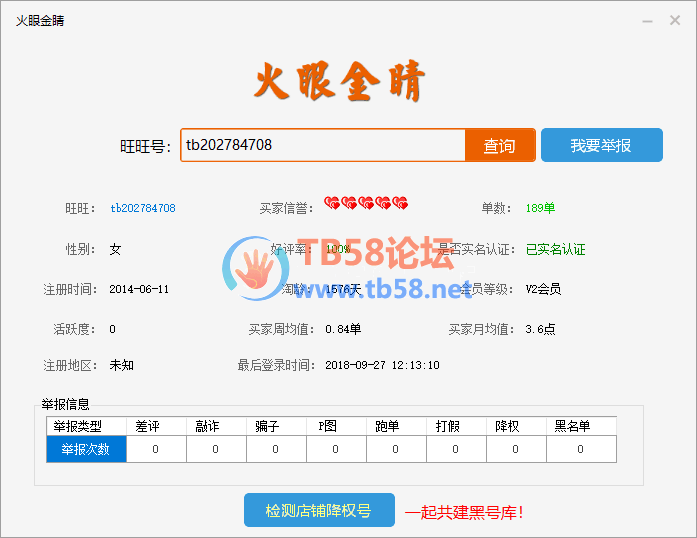Click the green 已实名认证 status text

point(555,249)
